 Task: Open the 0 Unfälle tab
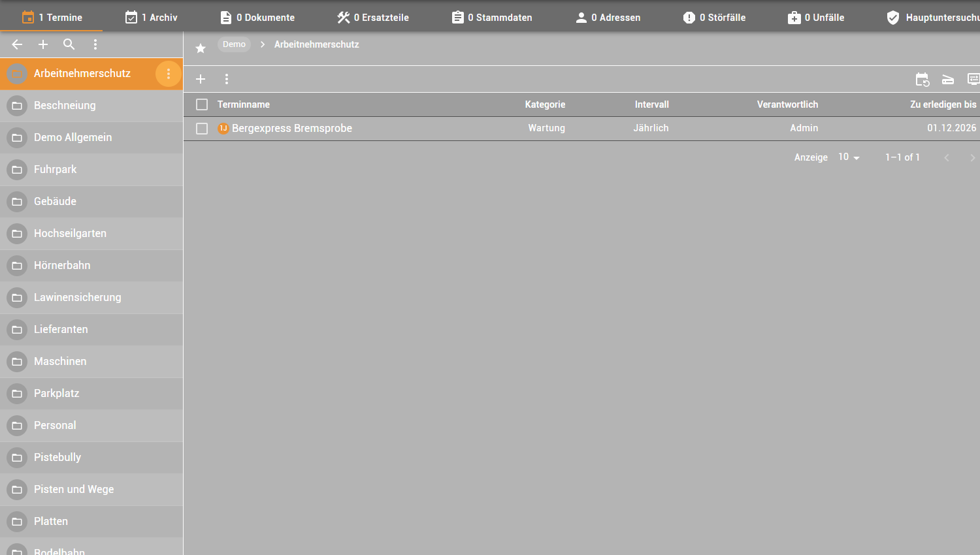816,17
